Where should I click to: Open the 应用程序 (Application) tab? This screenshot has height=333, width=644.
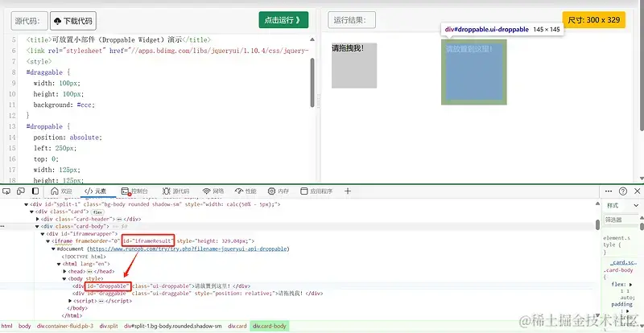[x=316, y=191]
